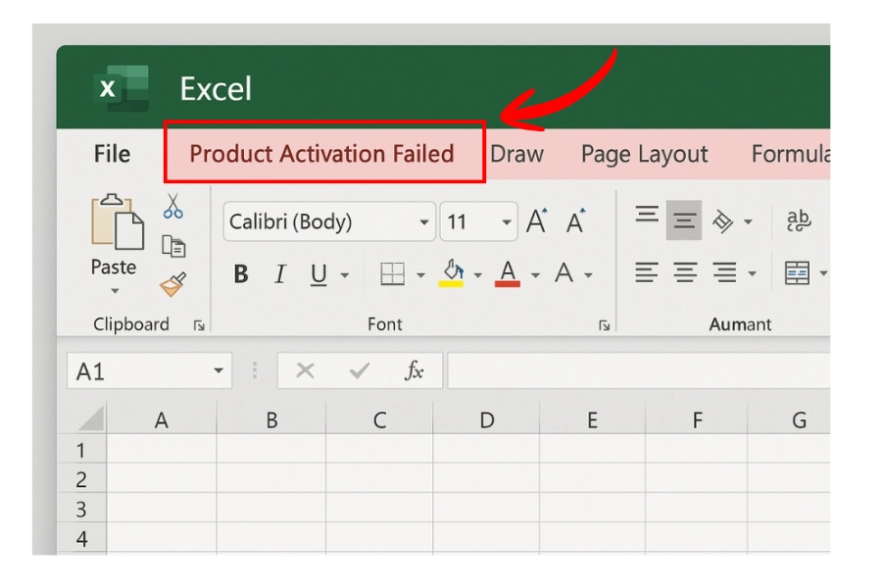The width and height of the screenshot is (882, 588).
Task: Select column F header
Action: pyautogui.click(x=697, y=419)
